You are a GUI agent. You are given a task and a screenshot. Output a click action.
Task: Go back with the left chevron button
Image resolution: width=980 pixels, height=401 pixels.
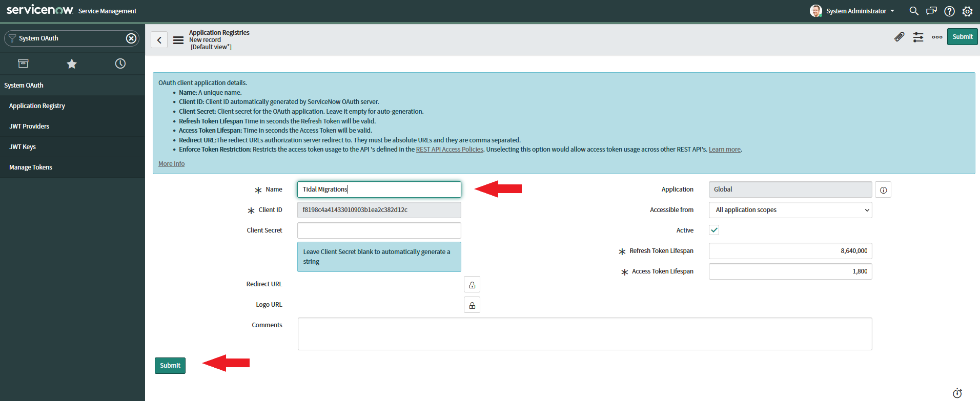[159, 40]
